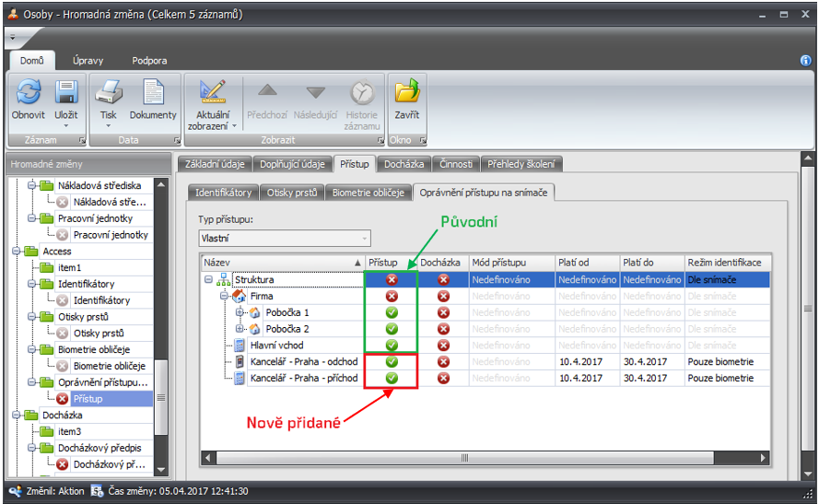Viewport: 819px width, 504px height.
Task: Collapse the Firma tree node
Action: tap(224, 296)
